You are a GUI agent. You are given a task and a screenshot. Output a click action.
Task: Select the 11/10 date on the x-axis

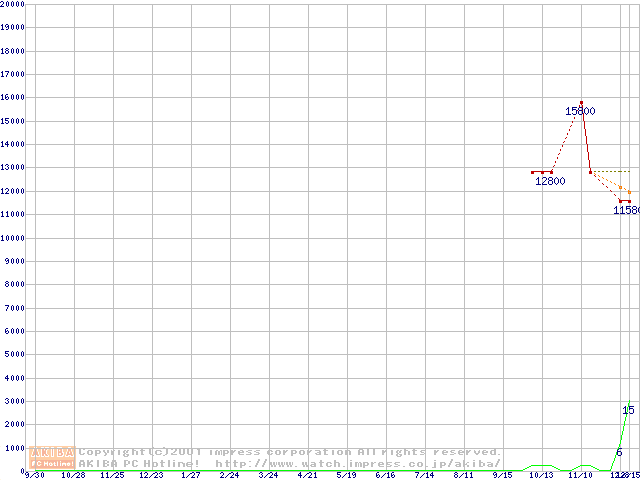(580, 475)
